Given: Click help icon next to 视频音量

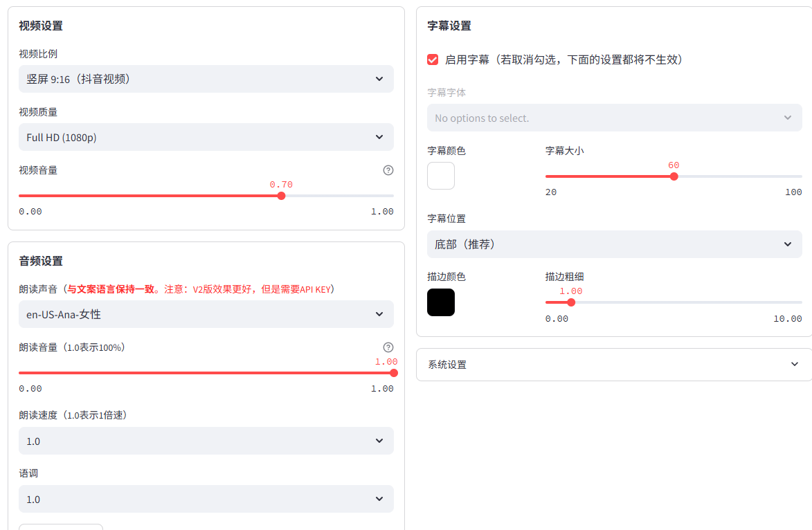Looking at the screenshot, I should (x=388, y=170).
